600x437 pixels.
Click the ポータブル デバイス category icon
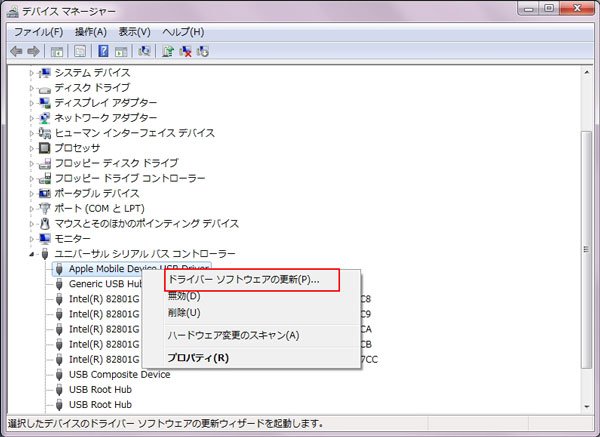tap(45, 193)
